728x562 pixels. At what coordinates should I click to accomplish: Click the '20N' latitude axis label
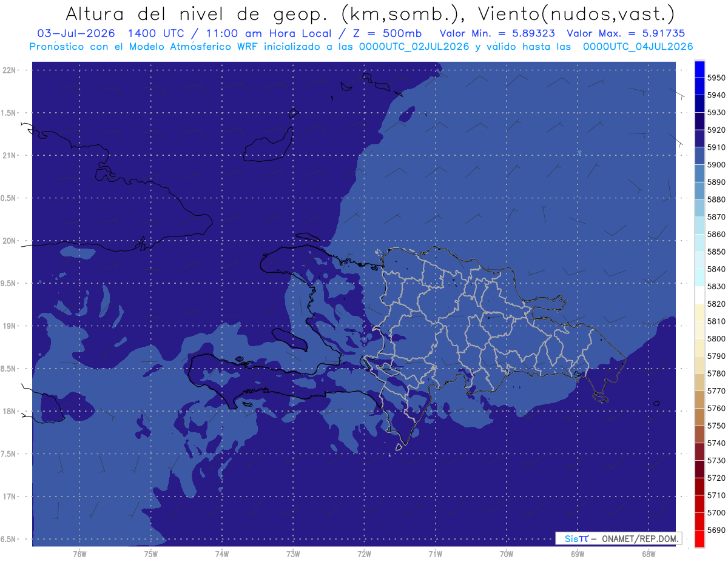[9, 241]
